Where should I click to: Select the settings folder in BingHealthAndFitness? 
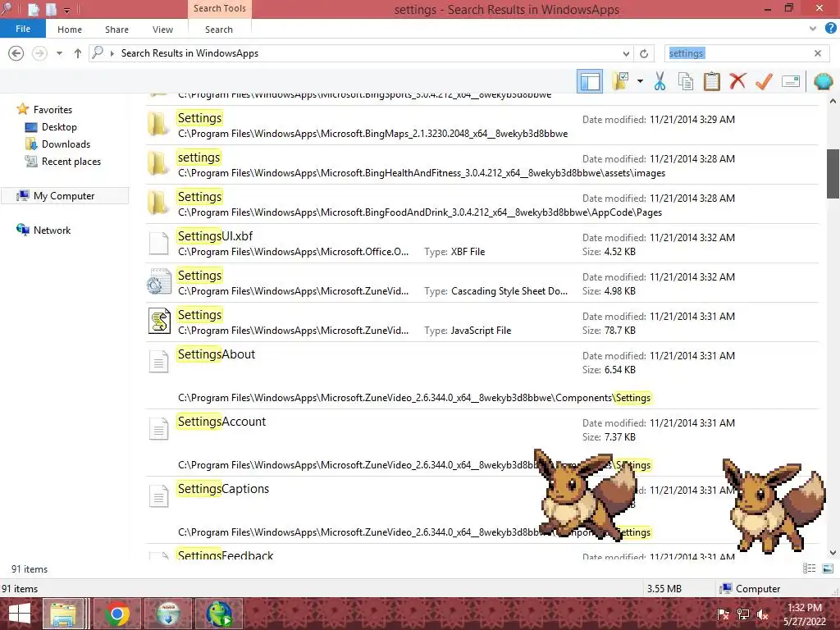tap(482, 164)
